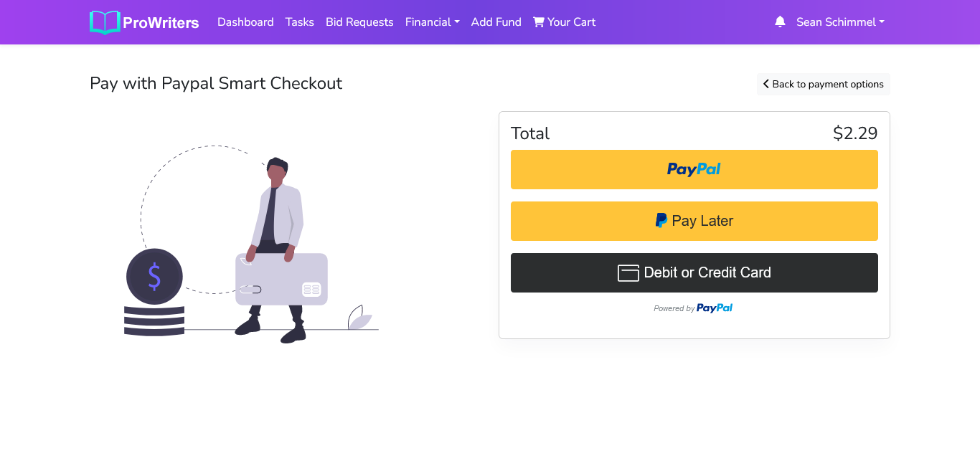
Task: Click the shopping cart icon
Action: tap(539, 22)
